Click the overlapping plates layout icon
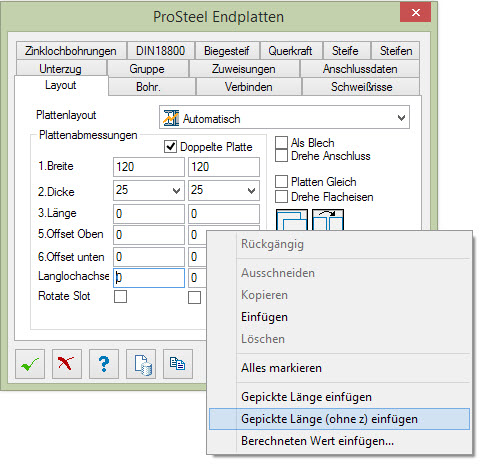This screenshot has height=472, width=494. (292, 220)
